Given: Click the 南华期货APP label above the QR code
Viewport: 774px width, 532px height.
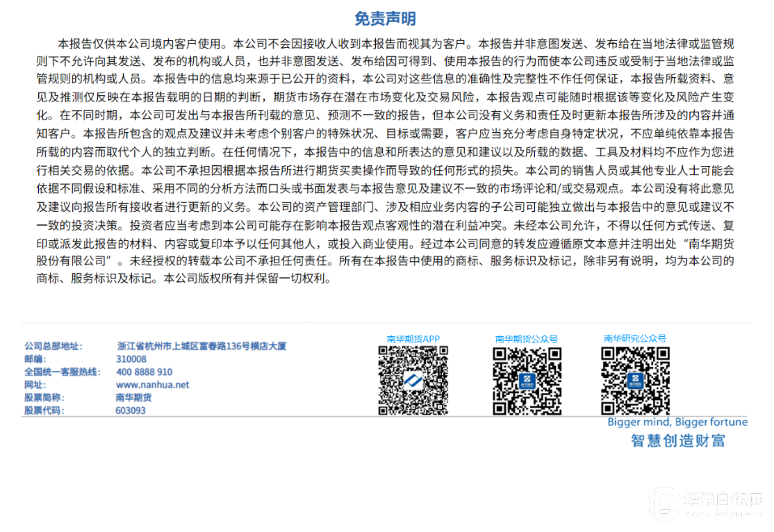Looking at the screenshot, I should click(x=413, y=339).
